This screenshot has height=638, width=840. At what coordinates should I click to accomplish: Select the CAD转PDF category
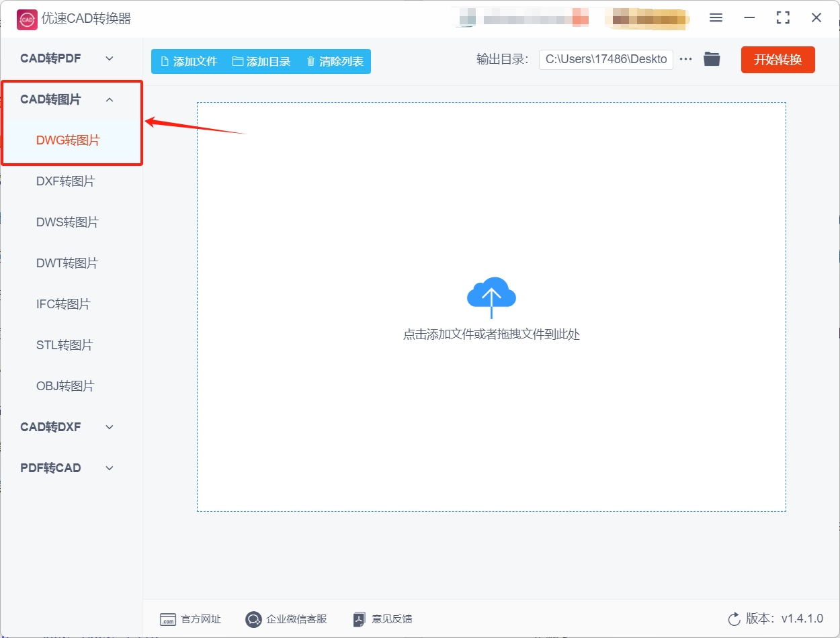(x=50, y=58)
